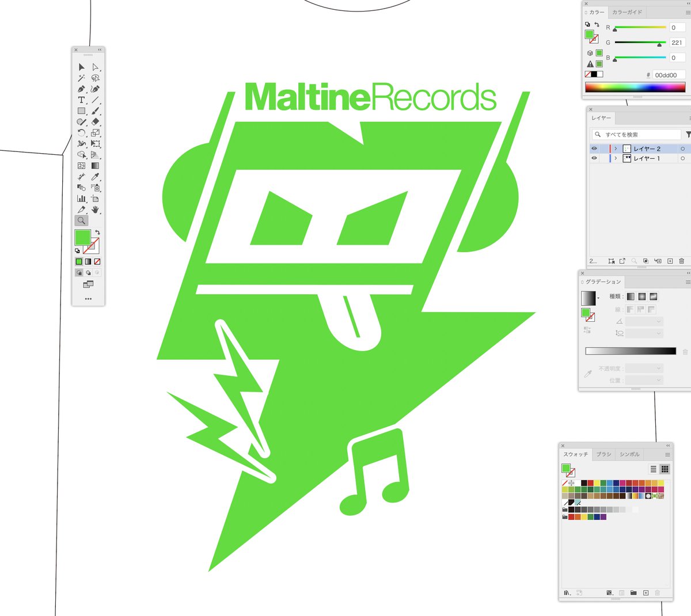
Task: Select the Lasso tool
Action: 96,78
